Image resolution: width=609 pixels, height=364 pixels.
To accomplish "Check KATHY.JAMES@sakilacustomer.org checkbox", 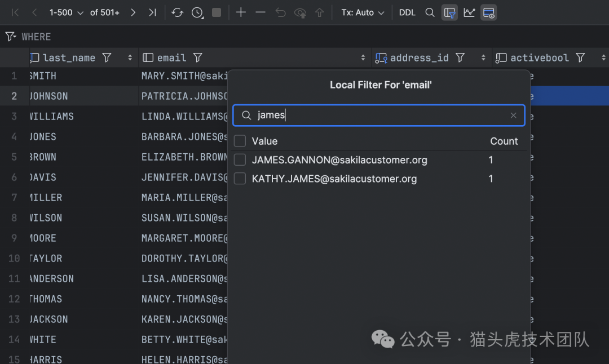I will [x=240, y=179].
